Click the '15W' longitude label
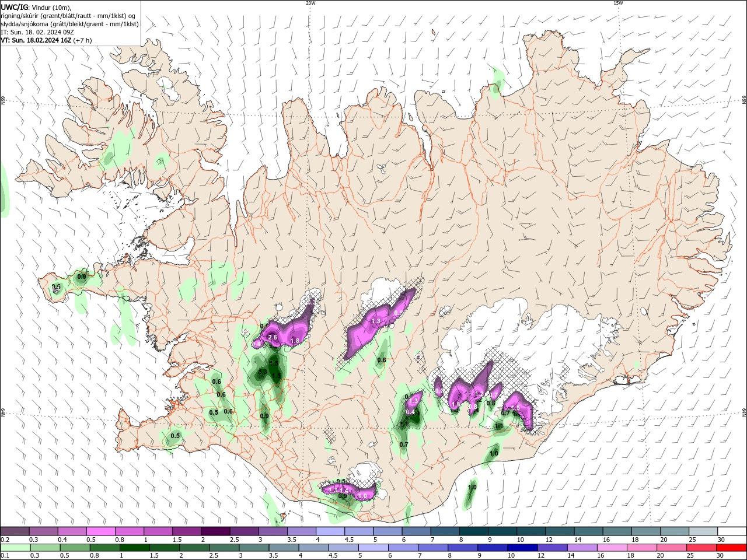747x560 pixels. pyautogui.click(x=618, y=2)
